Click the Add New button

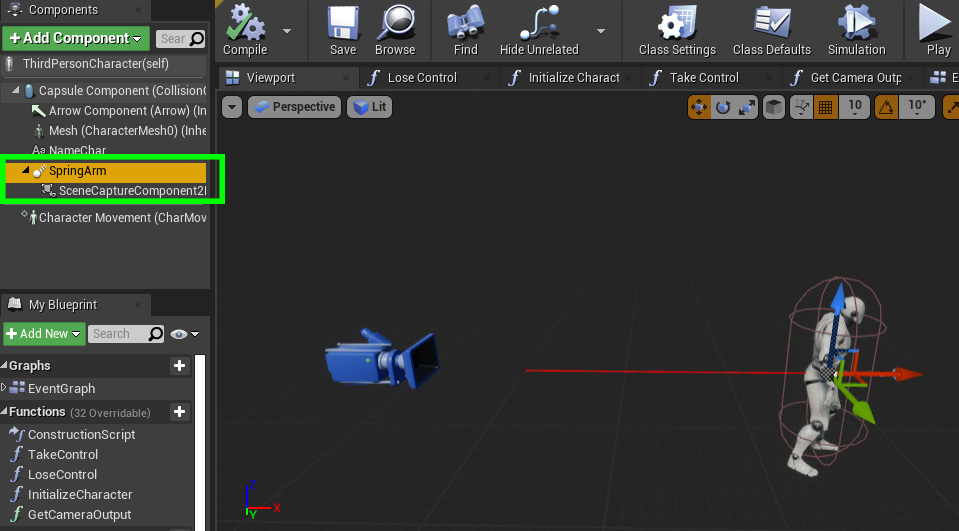[x=44, y=334]
